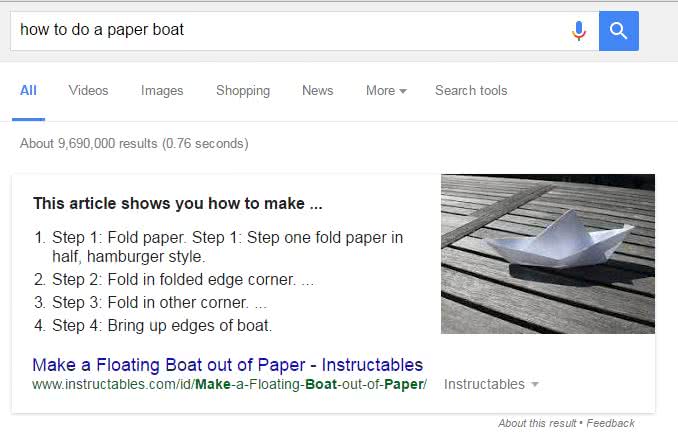This screenshot has width=678, height=442.
Task: Open the News results tab
Action: point(318,90)
